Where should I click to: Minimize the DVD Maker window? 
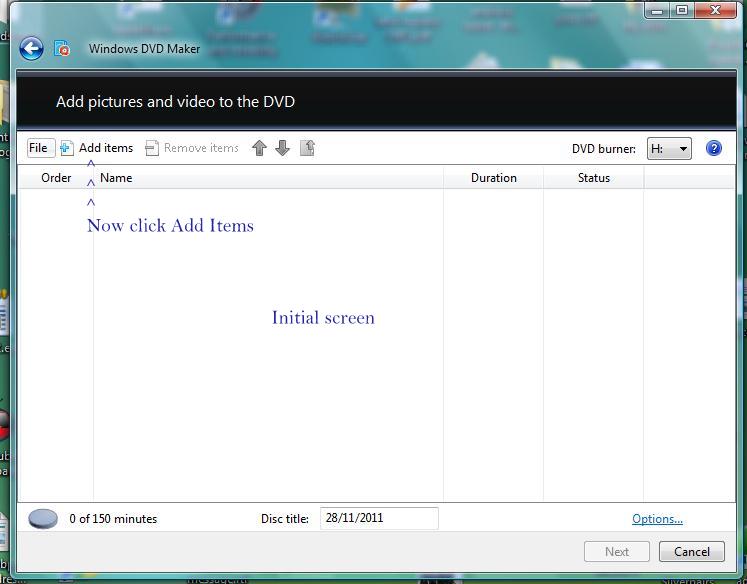point(657,10)
